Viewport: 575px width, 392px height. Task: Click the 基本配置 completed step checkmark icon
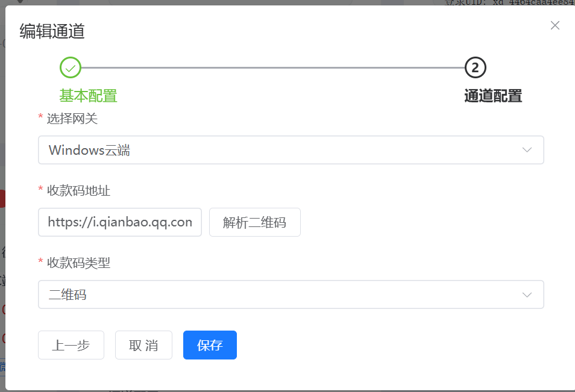click(x=71, y=68)
